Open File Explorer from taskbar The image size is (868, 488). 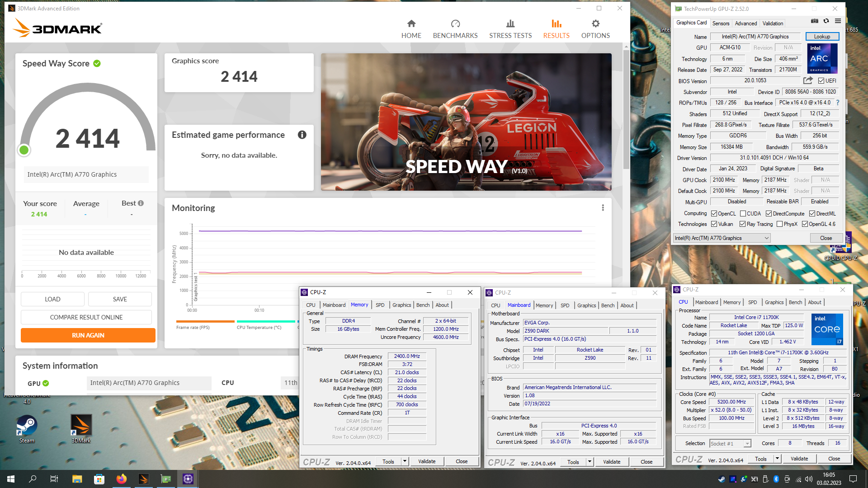[x=77, y=479]
